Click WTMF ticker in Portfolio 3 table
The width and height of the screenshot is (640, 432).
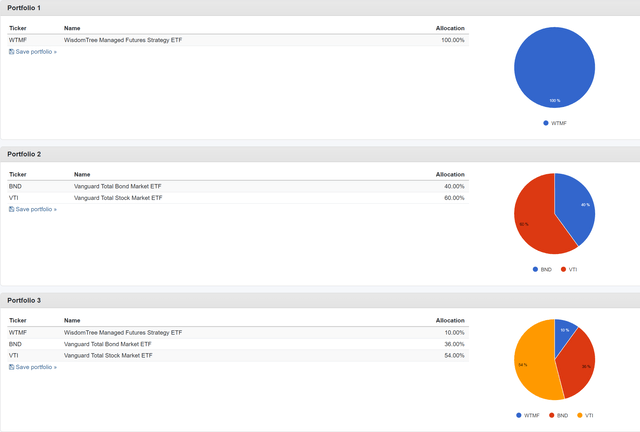(x=18, y=332)
